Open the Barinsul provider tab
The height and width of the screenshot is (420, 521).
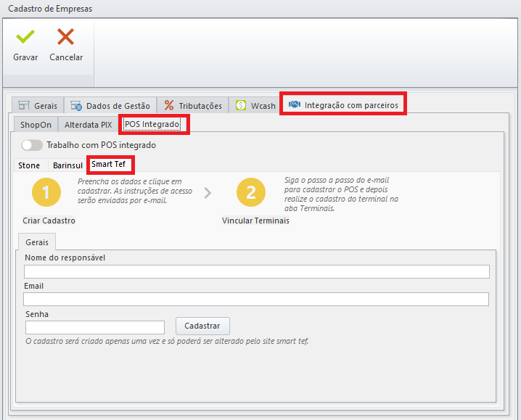click(x=67, y=165)
